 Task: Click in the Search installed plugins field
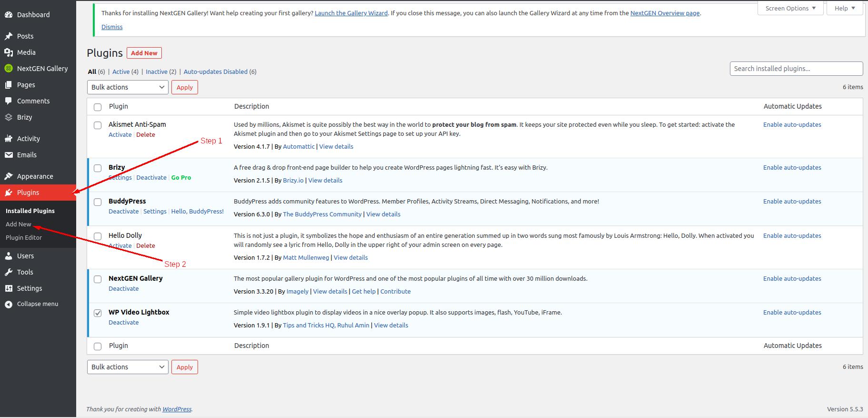[796, 69]
